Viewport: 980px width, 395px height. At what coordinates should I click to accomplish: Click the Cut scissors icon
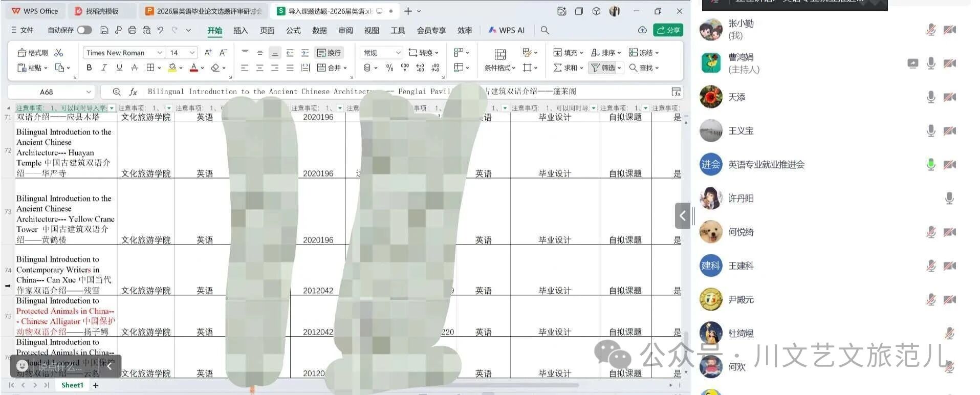tap(59, 53)
